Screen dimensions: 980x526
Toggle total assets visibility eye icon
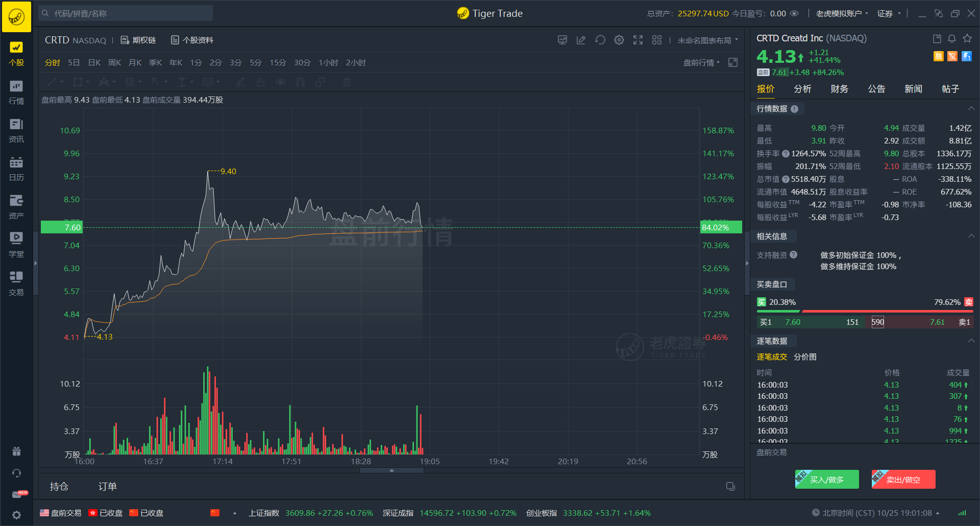coord(794,13)
